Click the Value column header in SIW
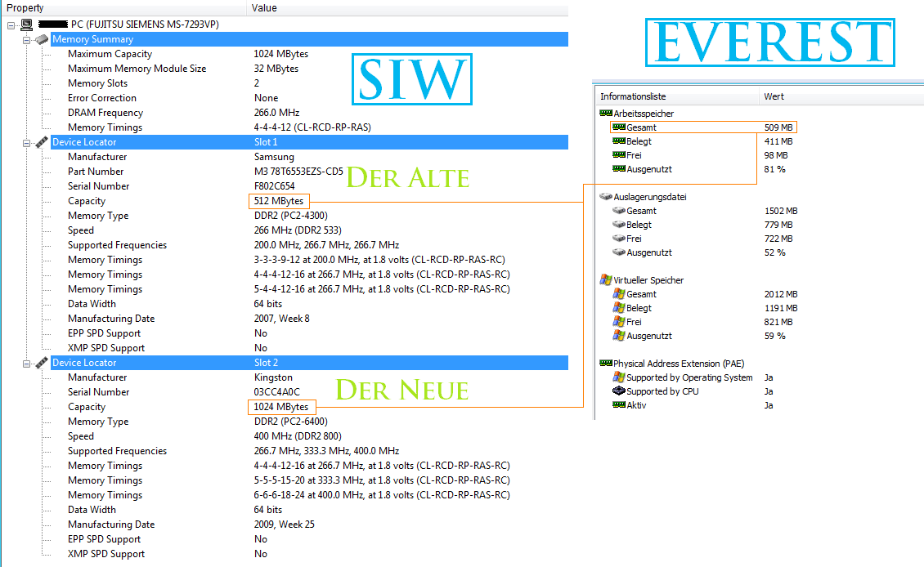The width and height of the screenshot is (924, 567). tap(407, 7)
